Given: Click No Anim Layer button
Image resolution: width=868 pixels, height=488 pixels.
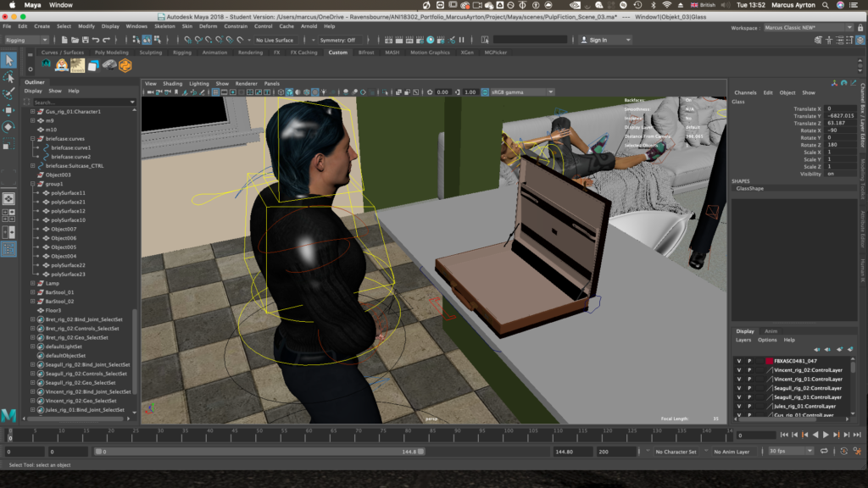Looking at the screenshot, I should click(732, 452).
